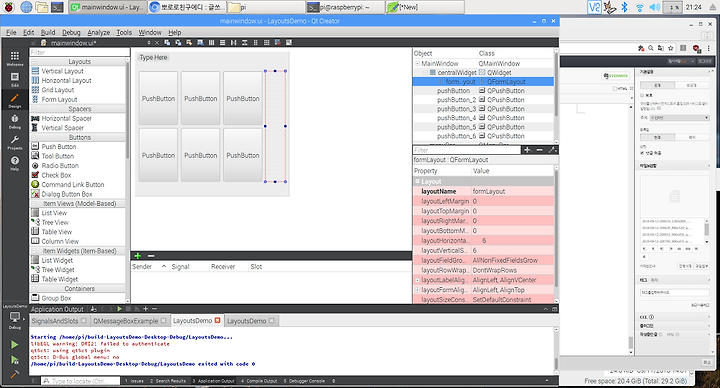Open File menu
Viewport: 720px width, 388px height.
click(x=11, y=32)
